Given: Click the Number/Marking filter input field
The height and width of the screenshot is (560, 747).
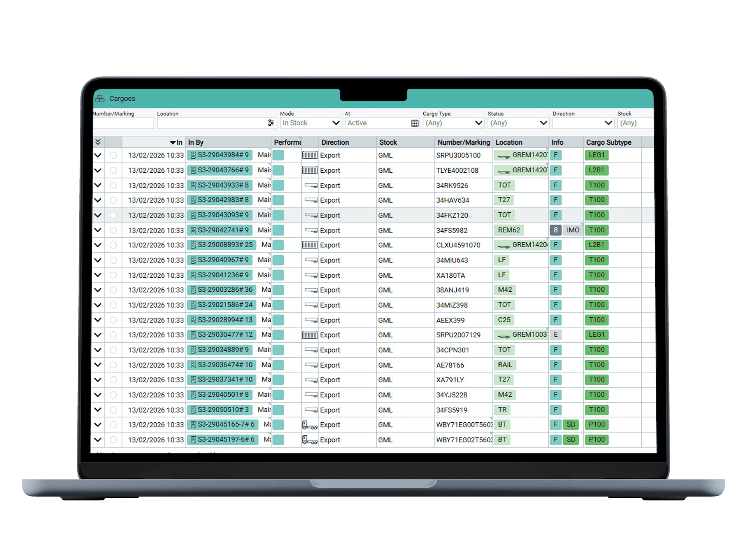Looking at the screenshot, I should coord(123,123).
